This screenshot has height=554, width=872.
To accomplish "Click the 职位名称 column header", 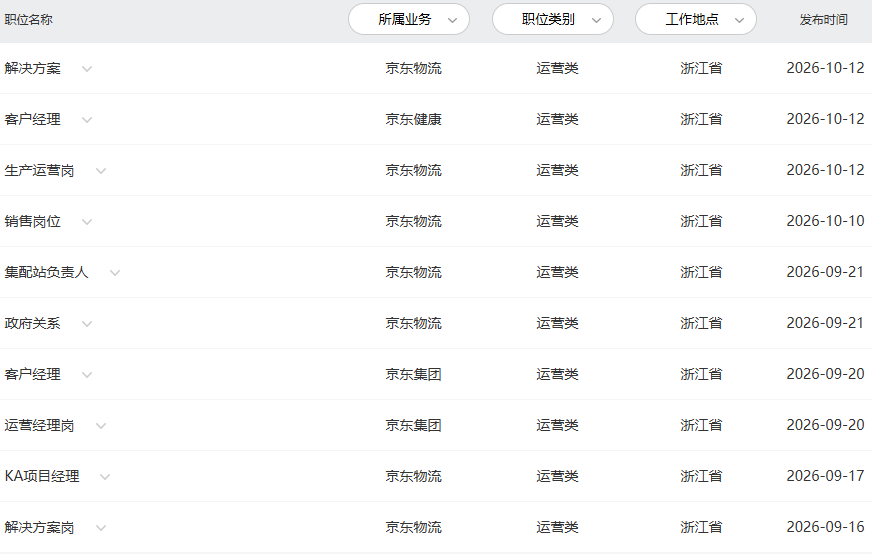I will pos(28,19).
